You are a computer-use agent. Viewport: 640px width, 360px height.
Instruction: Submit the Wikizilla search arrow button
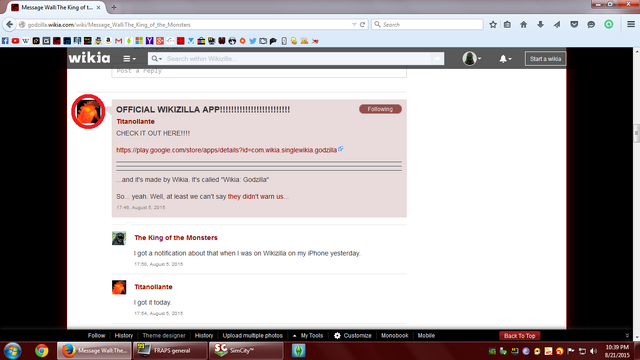[x=438, y=59]
